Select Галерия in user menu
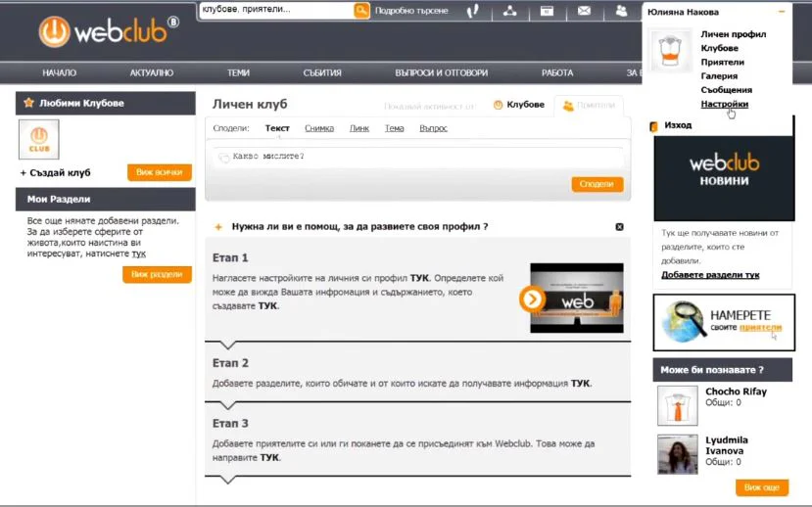The height and width of the screenshot is (507, 812). (719, 76)
